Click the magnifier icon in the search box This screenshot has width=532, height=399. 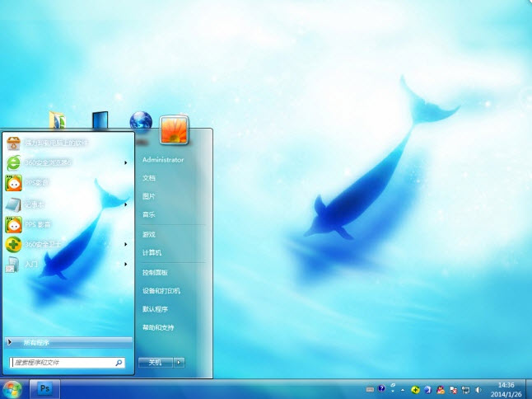[119, 363]
